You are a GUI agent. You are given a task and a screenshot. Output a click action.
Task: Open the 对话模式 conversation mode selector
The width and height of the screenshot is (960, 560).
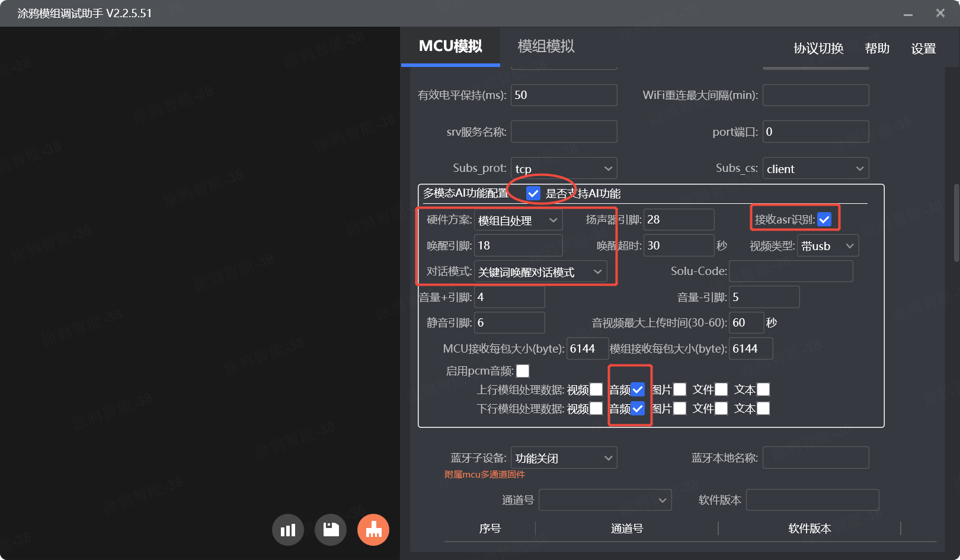click(x=540, y=271)
